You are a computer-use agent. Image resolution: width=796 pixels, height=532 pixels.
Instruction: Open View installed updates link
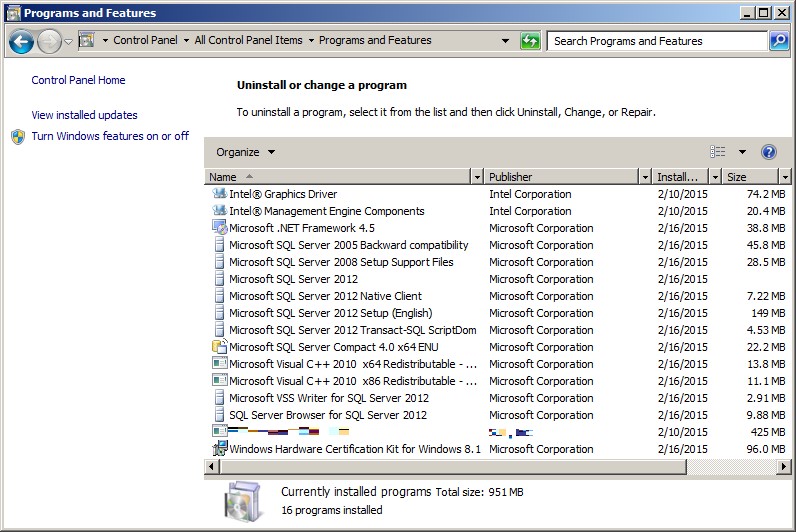point(84,115)
